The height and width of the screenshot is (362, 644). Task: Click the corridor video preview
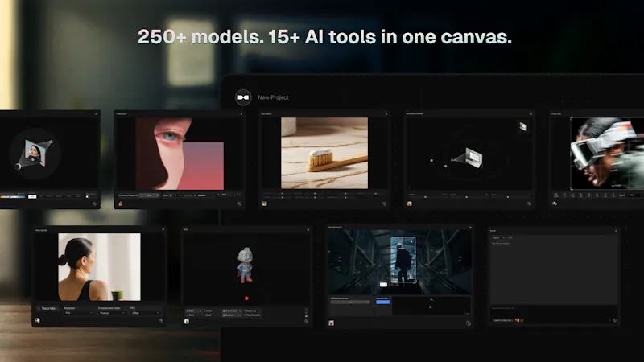coord(399,262)
